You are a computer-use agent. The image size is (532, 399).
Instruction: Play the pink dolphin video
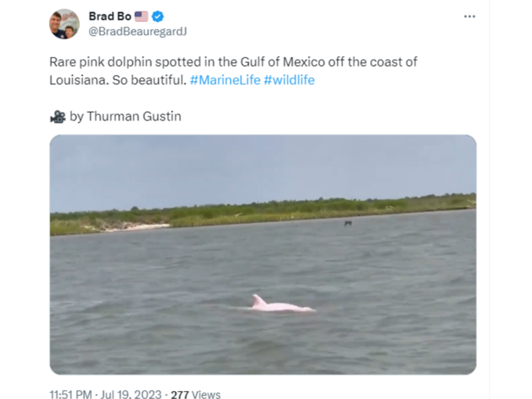tap(263, 254)
